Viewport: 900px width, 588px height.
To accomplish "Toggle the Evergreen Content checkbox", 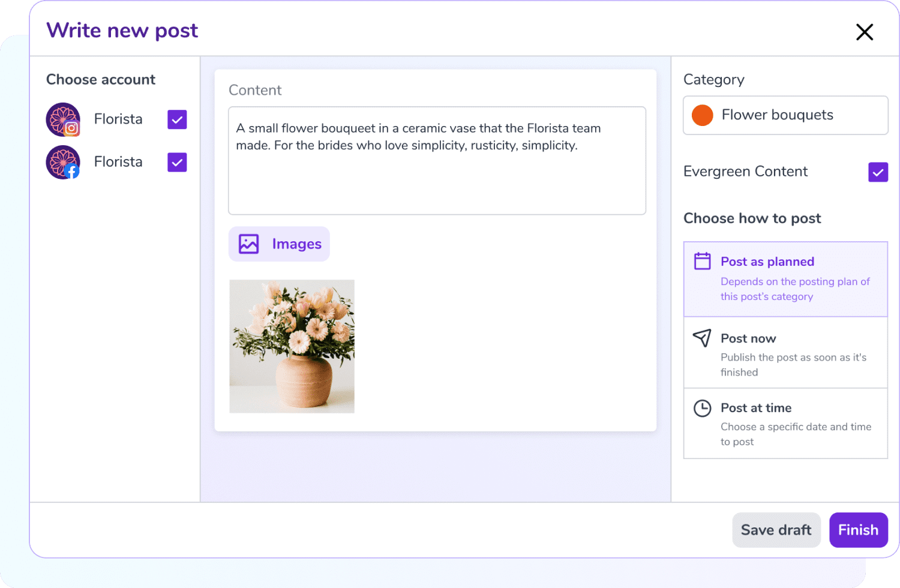I will point(878,172).
